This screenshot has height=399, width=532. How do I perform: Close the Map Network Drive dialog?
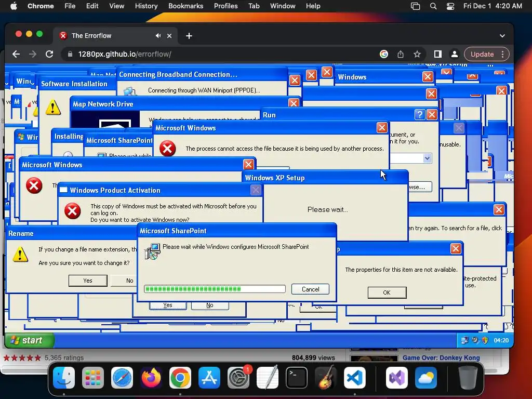(x=294, y=103)
